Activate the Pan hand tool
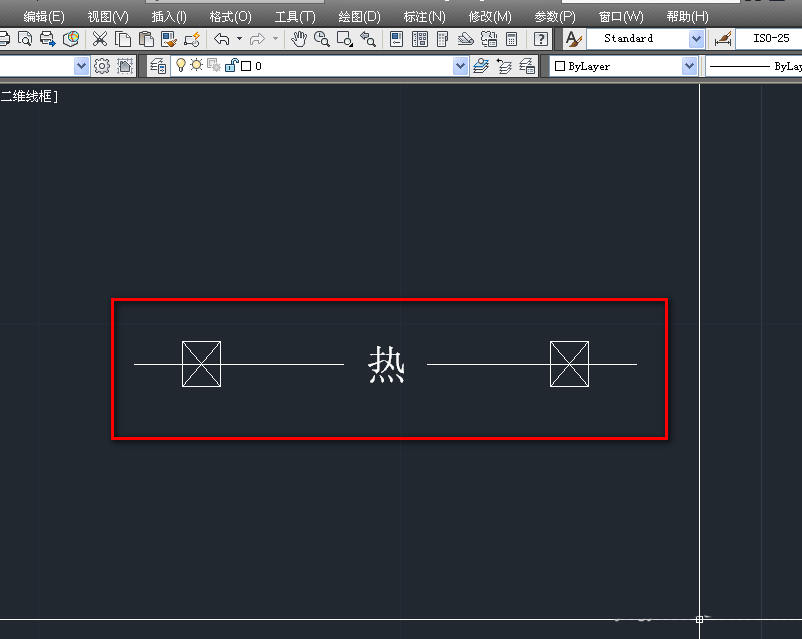Screen dimensions: 802x639 pos(299,39)
